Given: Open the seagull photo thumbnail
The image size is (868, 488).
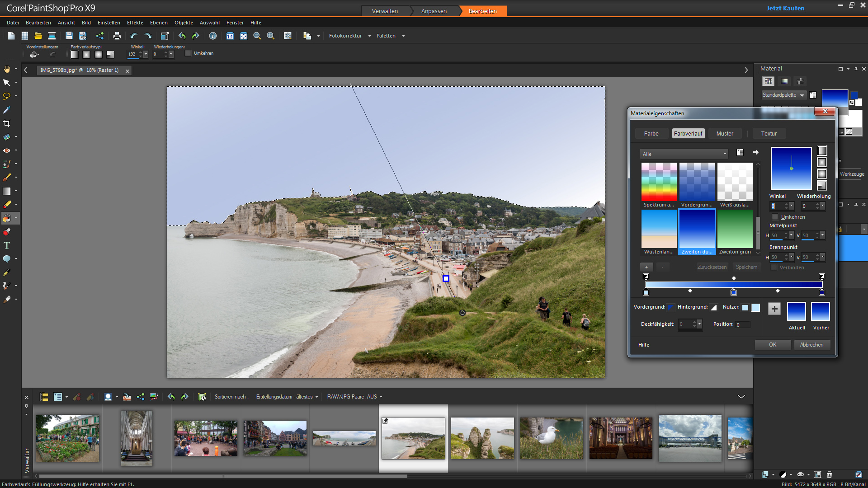Looking at the screenshot, I should point(552,437).
